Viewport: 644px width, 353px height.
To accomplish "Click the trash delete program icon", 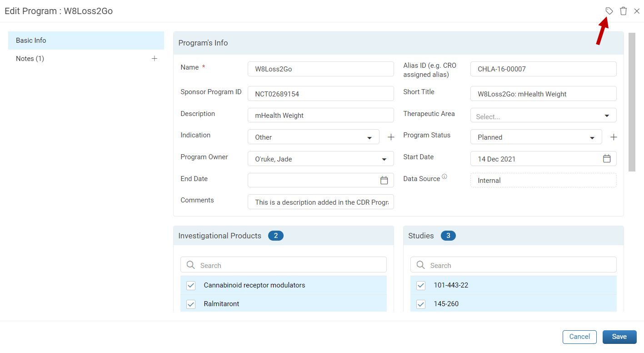I will [623, 11].
